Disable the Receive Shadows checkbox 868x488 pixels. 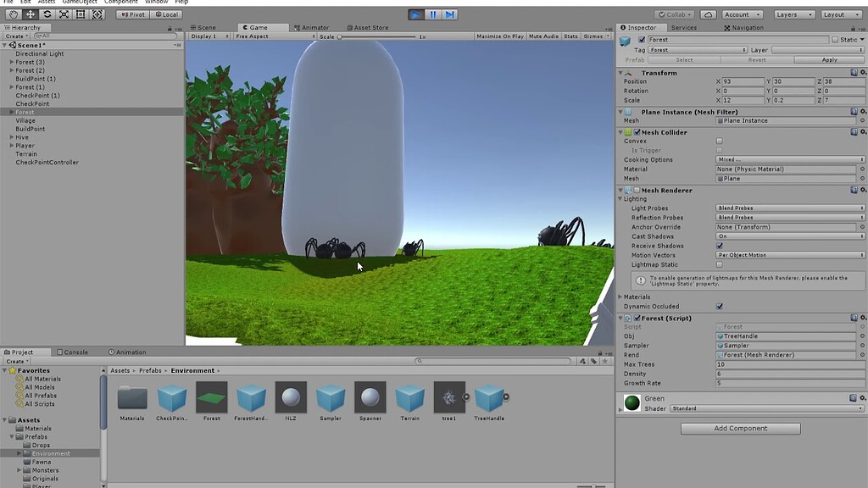pos(721,246)
